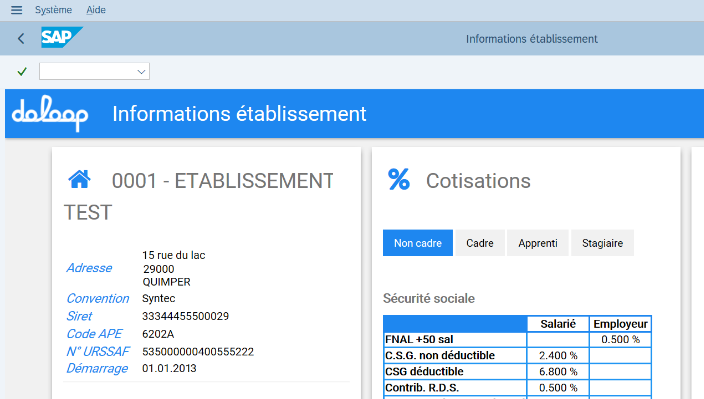Click the Salarié column header
The width and height of the screenshot is (704, 399).
[x=558, y=324]
